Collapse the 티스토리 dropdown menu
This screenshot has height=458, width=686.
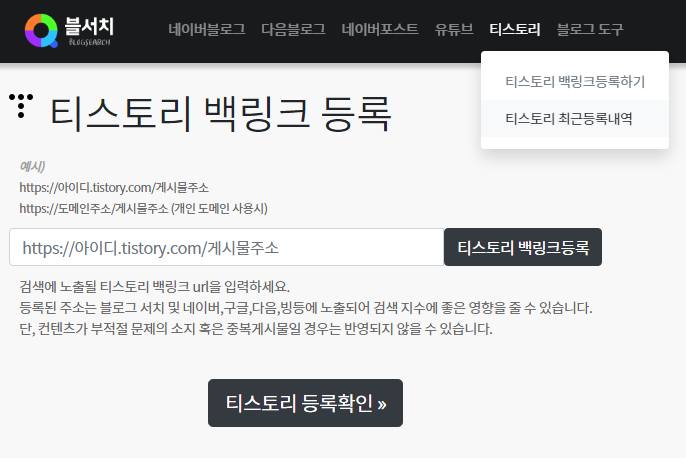pos(515,29)
